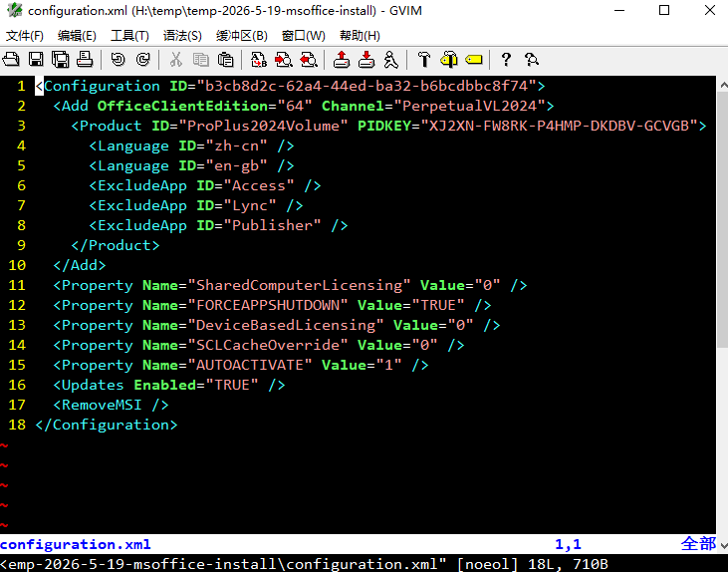728x572 pixels.
Task: Open Help question mark icon
Action: pos(506,60)
